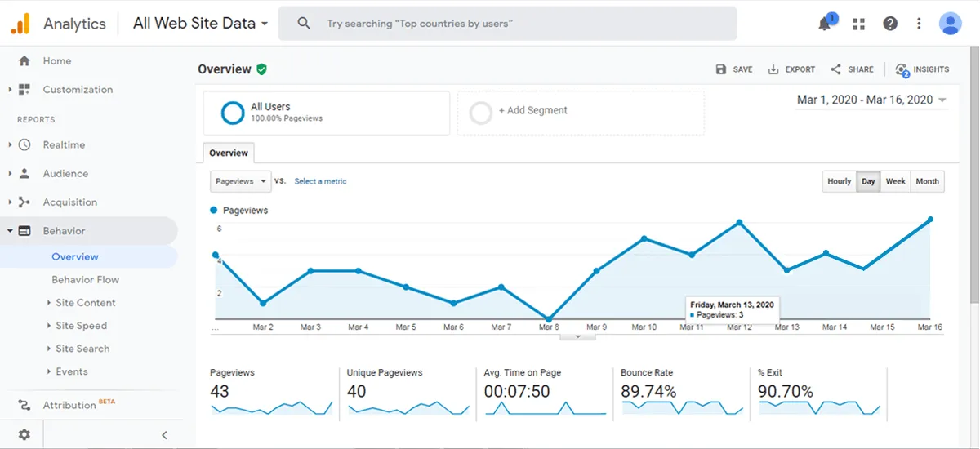This screenshot has height=449, width=980.
Task: Open the Admin settings gear icon
Action: (24, 434)
